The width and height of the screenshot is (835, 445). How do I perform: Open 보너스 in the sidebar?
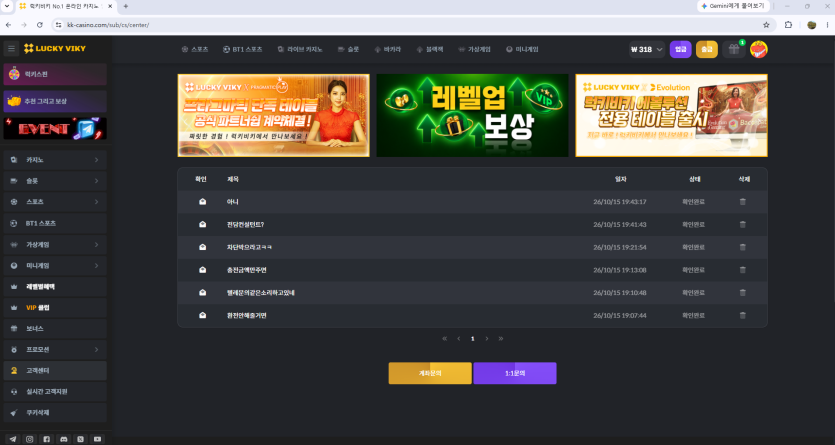(x=55, y=328)
